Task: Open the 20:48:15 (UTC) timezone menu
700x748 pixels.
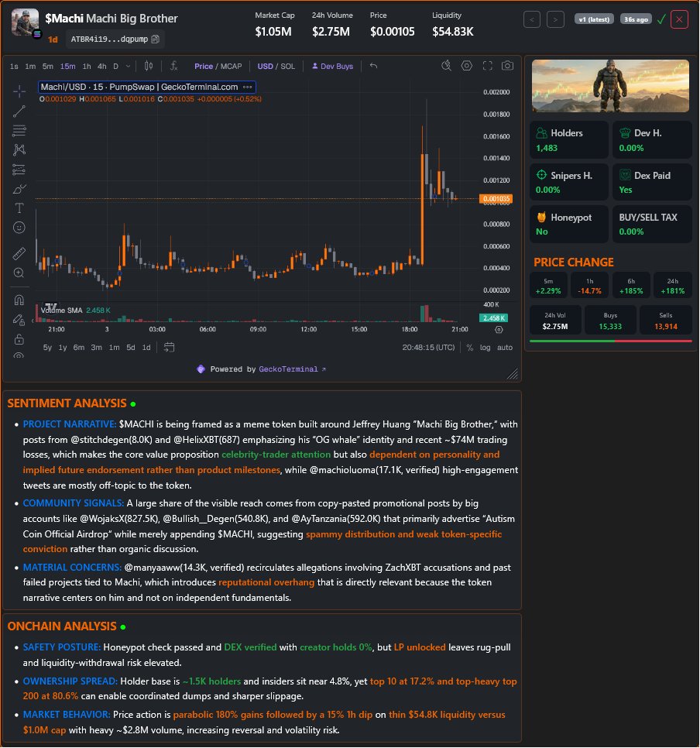Action: (x=428, y=347)
